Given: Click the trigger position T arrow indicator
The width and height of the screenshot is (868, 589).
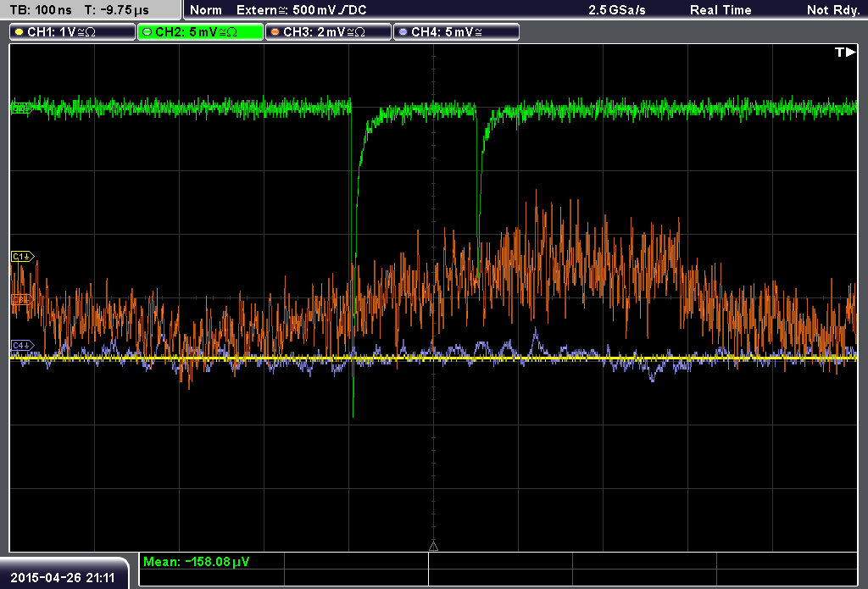Looking at the screenshot, I should pos(845,52).
